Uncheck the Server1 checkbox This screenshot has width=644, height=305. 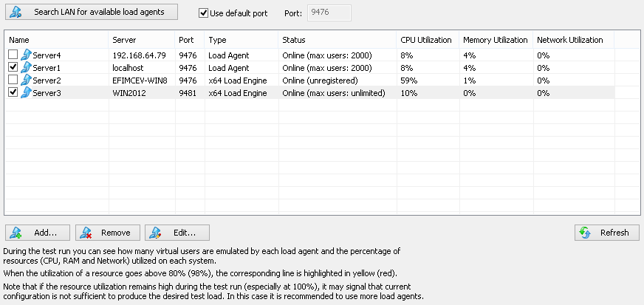point(13,67)
